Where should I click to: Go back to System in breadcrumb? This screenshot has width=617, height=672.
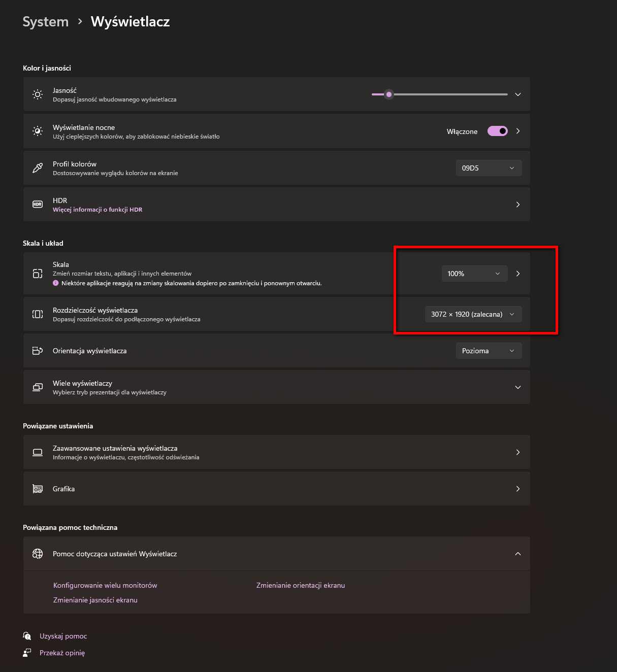coord(46,22)
